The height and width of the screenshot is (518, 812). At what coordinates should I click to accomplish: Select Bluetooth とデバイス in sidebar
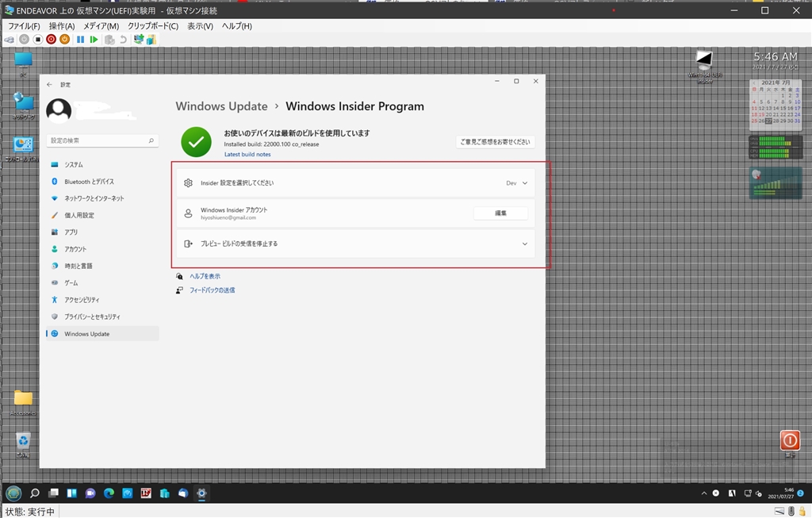[x=102, y=182]
